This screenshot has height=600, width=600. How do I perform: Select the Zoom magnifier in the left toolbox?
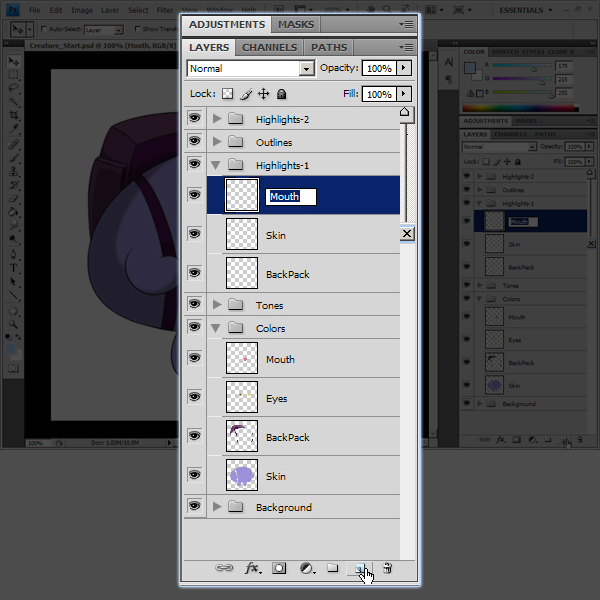tap(13, 324)
